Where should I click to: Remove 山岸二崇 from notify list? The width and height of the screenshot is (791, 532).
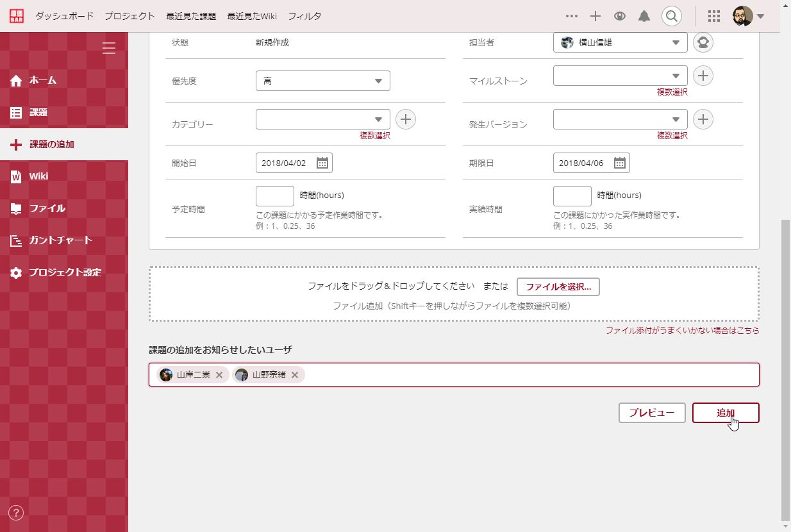point(219,375)
